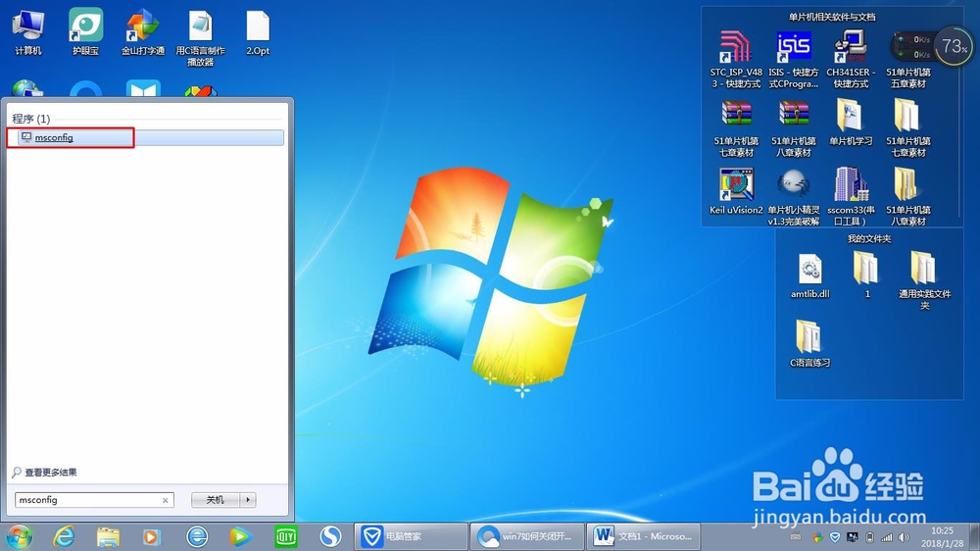This screenshot has height=551, width=980.
Task: Clear the search box with the x
Action: point(165,500)
